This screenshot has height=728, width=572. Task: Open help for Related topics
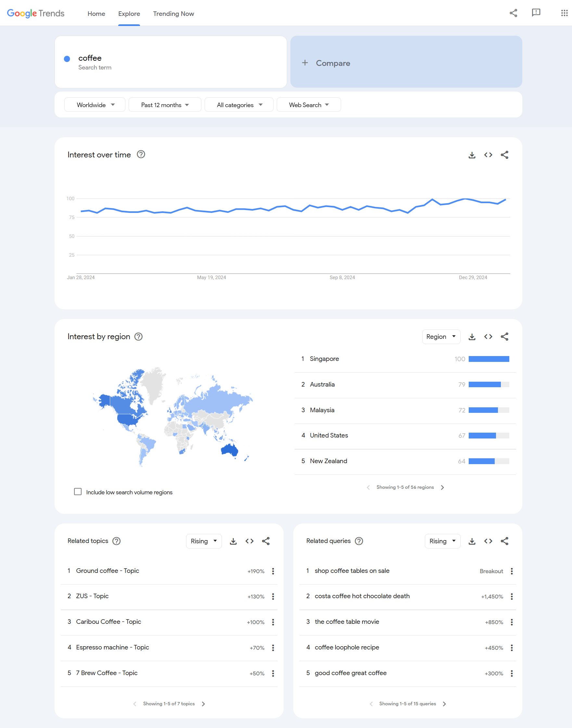(116, 541)
